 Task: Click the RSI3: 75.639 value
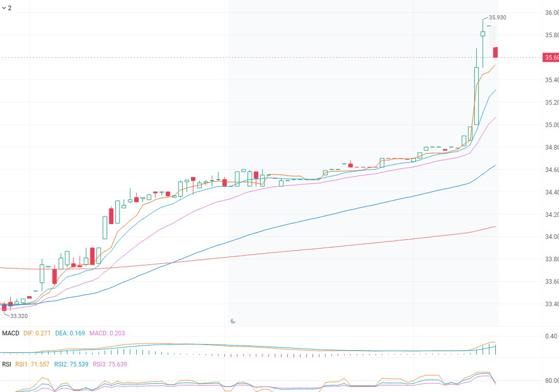click(110, 364)
